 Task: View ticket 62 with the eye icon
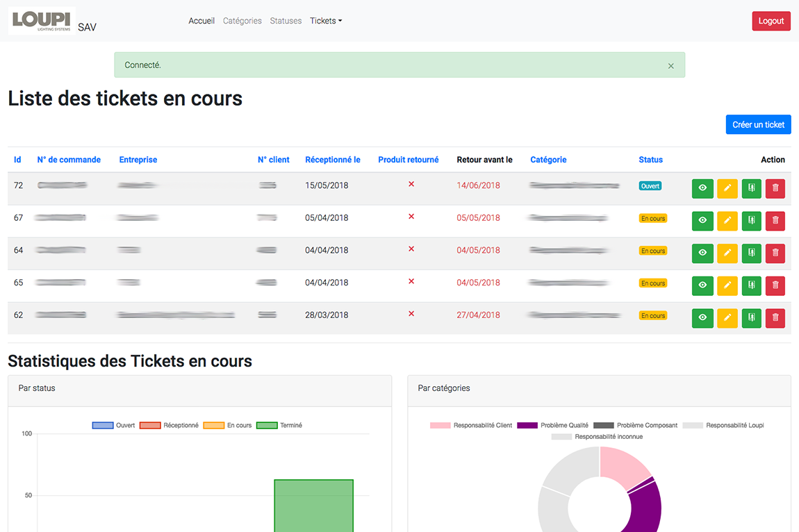click(702, 317)
